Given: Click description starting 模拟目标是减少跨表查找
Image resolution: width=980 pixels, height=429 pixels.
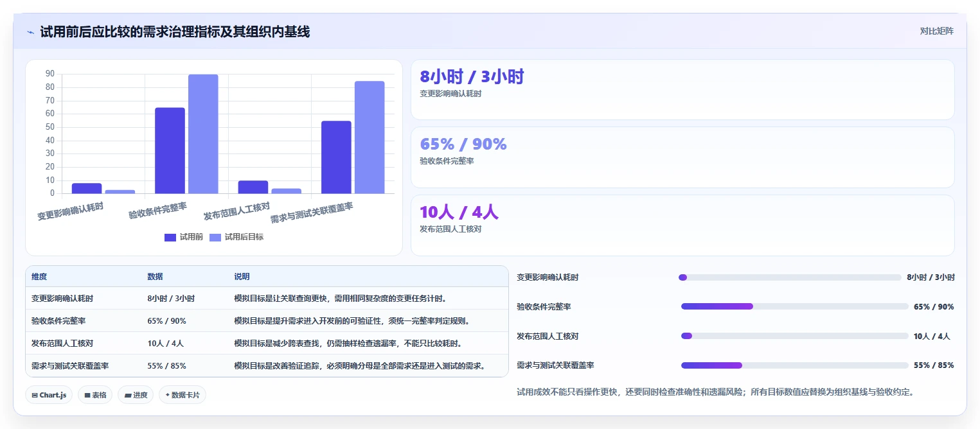Looking at the screenshot, I should pyautogui.click(x=348, y=344).
